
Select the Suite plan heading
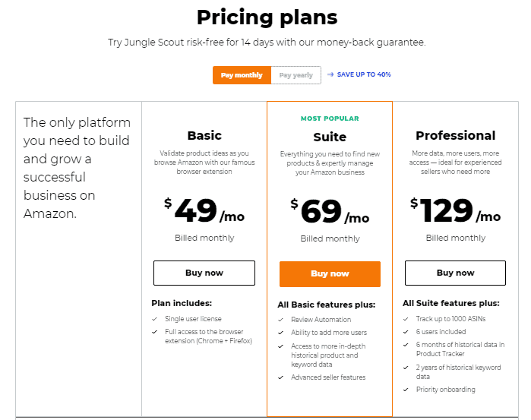pos(330,137)
